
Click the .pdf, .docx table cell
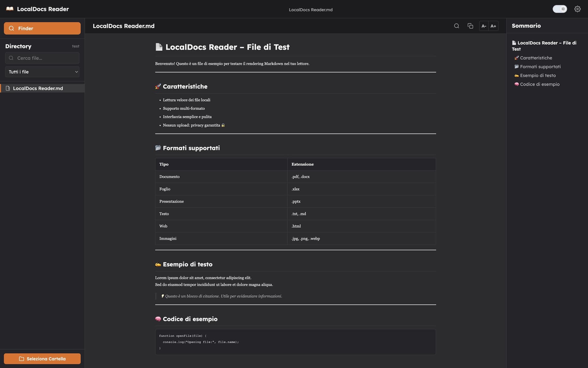362,177
